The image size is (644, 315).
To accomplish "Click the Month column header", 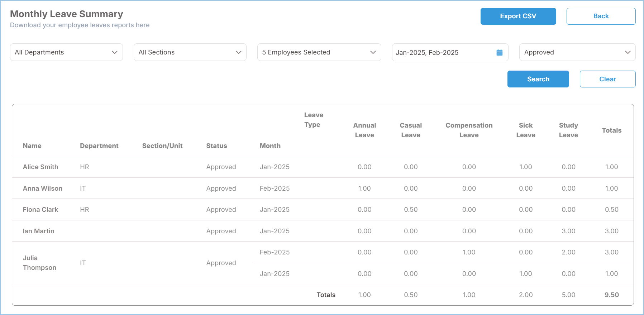I will tap(270, 146).
